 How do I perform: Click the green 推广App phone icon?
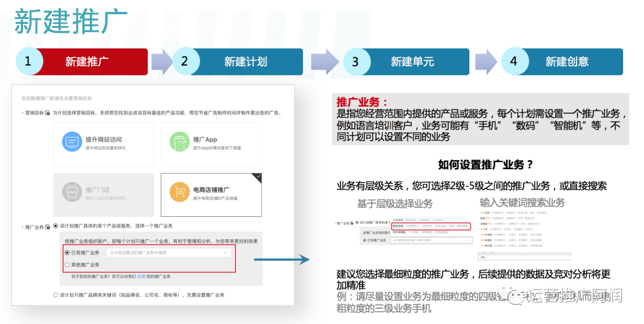179,142
